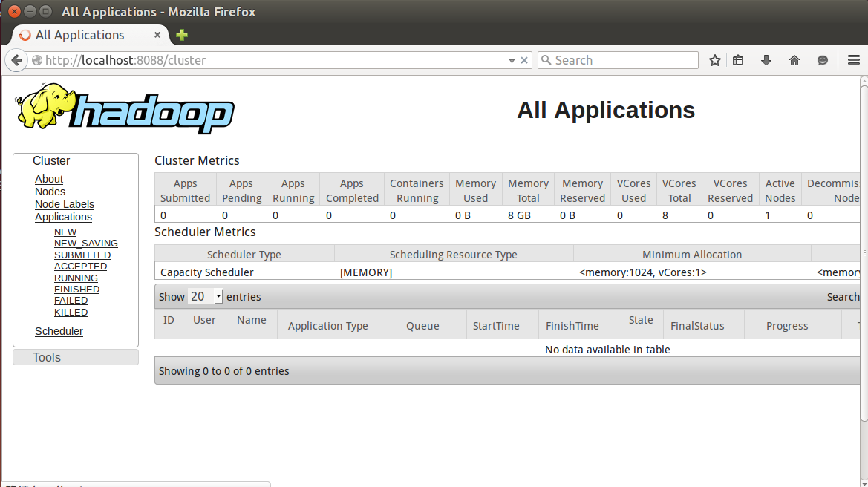Filter applications by NEW state
This screenshot has height=487, width=868.
point(65,232)
